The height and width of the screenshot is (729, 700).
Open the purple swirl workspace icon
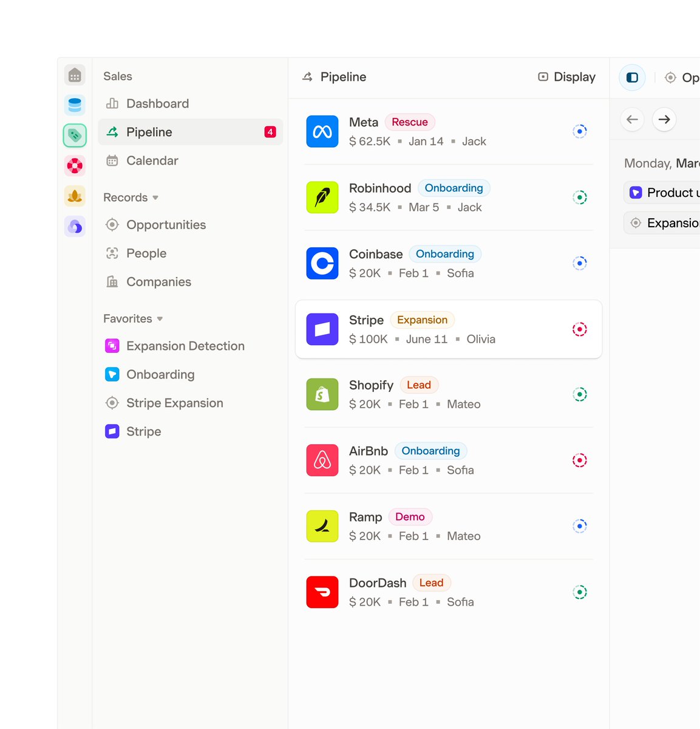point(75,226)
